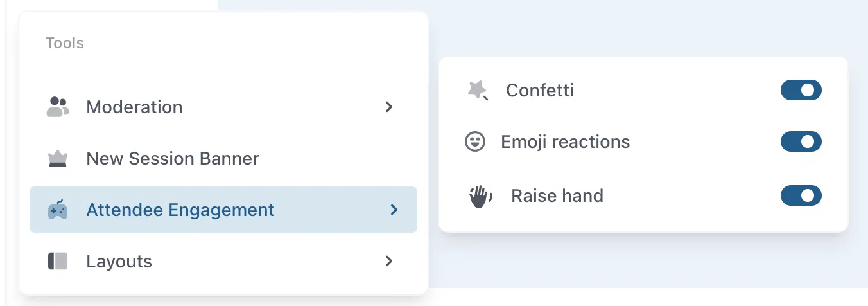Viewport: 868px width, 306px height.
Task: Click the waving hand Raise hand icon
Action: [x=480, y=195]
